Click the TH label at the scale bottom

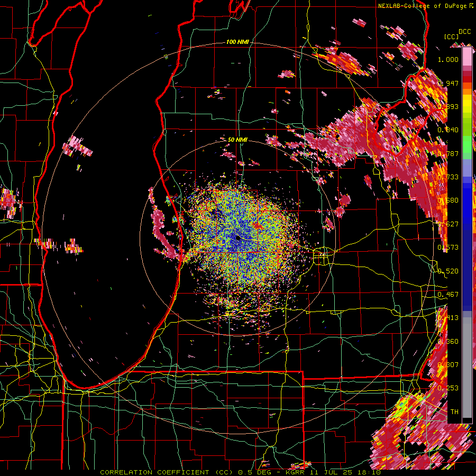454,411
